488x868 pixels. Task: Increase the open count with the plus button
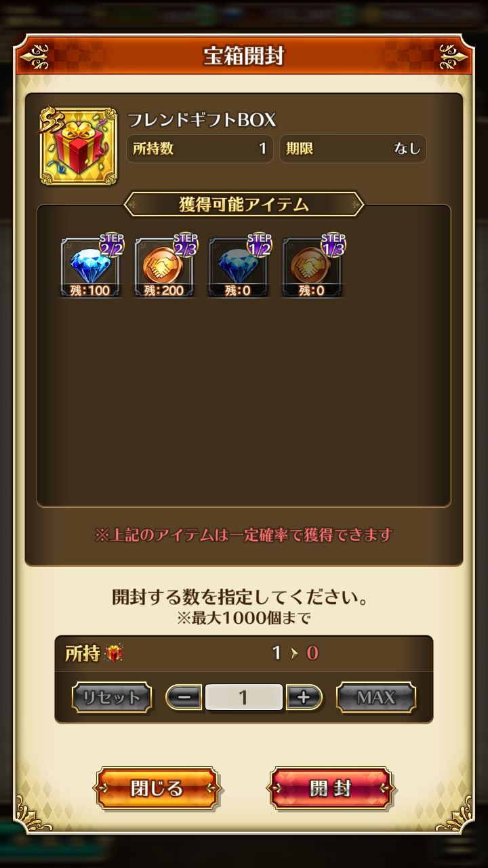pos(304,697)
